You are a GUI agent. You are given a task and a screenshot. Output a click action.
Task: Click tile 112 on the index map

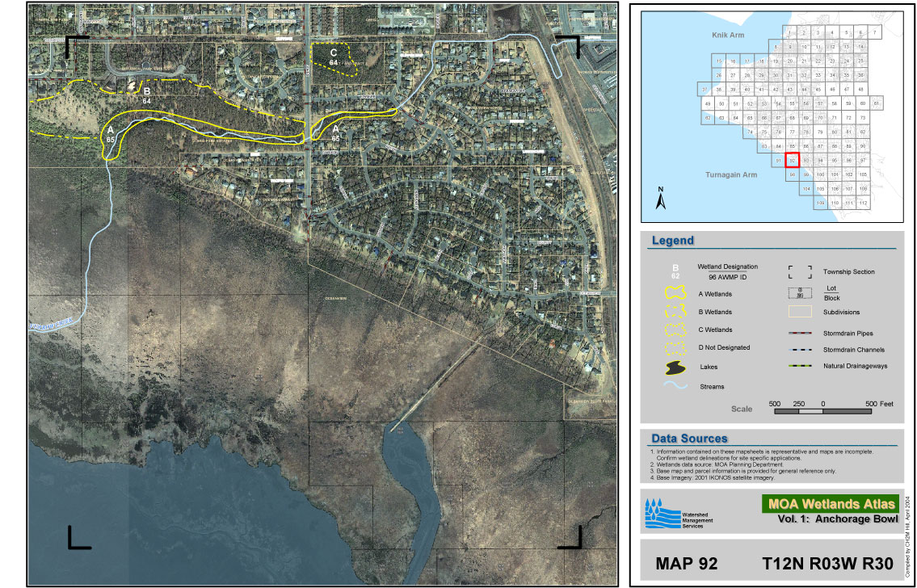863,203
